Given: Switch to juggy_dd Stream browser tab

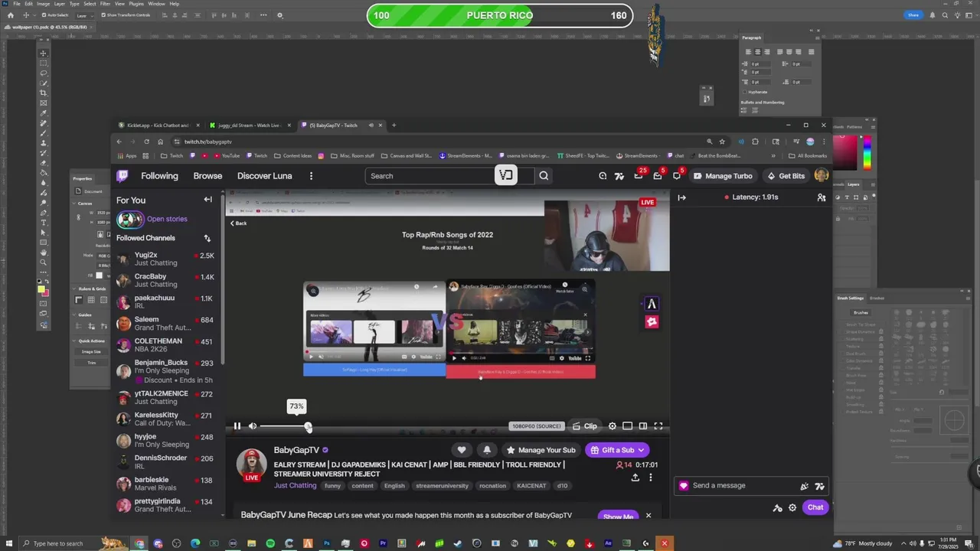Looking at the screenshot, I should click(249, 126).
